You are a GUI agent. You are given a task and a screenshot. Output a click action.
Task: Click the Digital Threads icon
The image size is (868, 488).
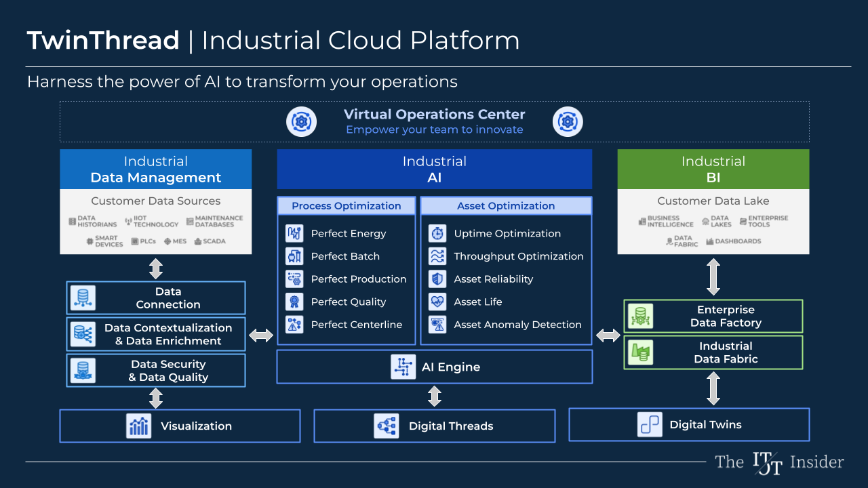387,426
